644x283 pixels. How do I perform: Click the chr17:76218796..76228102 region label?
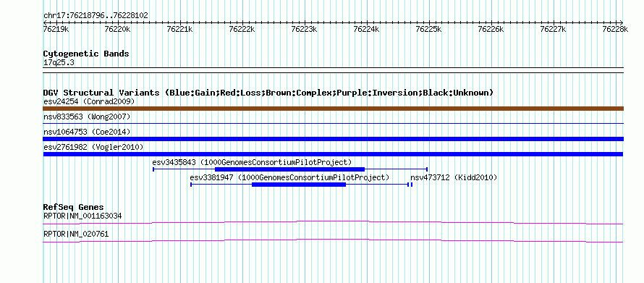coord(96,15)
